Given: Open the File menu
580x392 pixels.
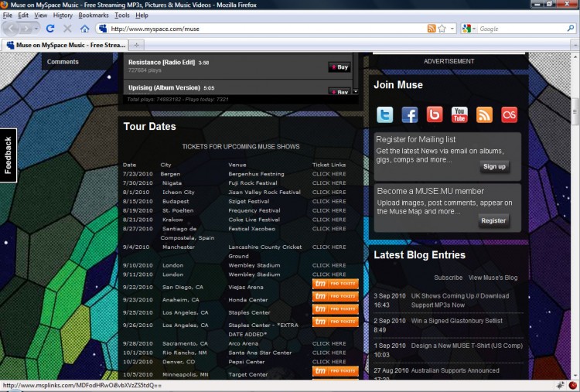Looking at the screenshot, I should [x=8, y=15].
